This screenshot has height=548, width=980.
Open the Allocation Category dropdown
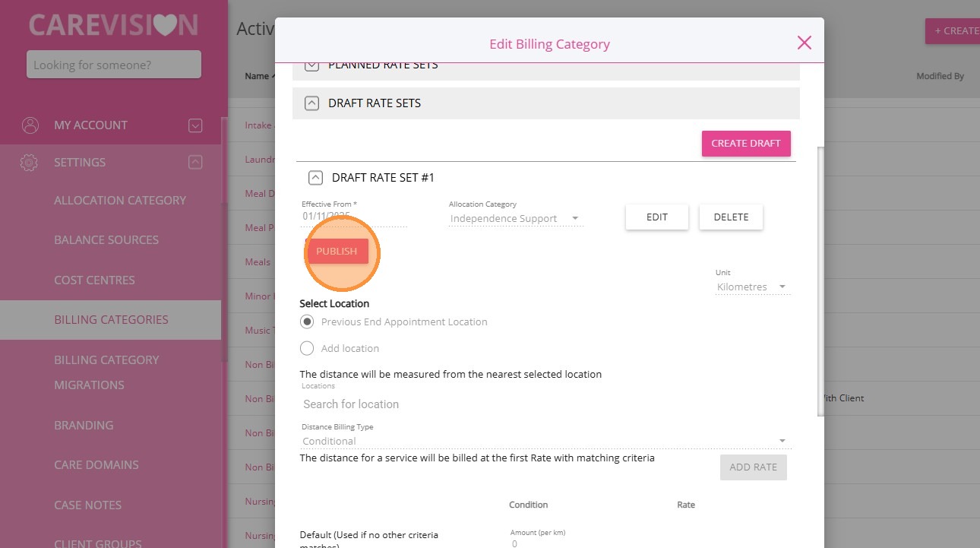[x=515, y=219]
